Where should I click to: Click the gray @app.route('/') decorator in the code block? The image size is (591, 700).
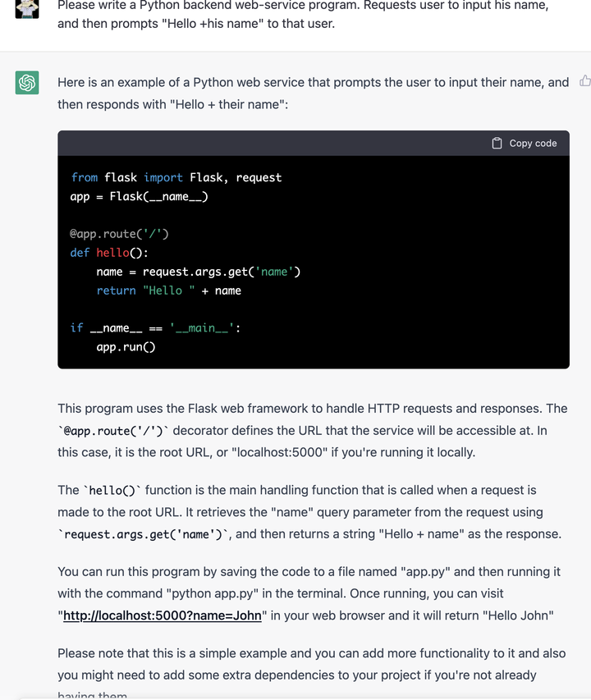click(119, 234)
